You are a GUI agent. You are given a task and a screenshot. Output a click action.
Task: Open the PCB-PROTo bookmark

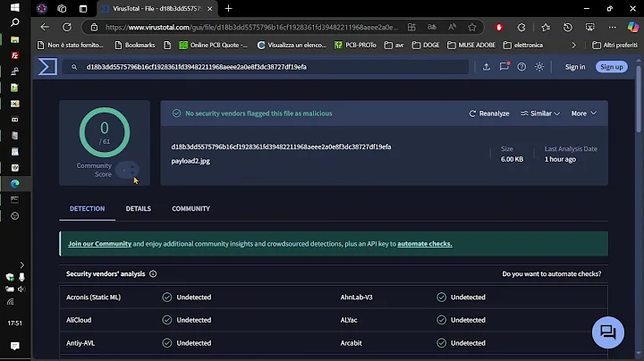coord(355,45)
